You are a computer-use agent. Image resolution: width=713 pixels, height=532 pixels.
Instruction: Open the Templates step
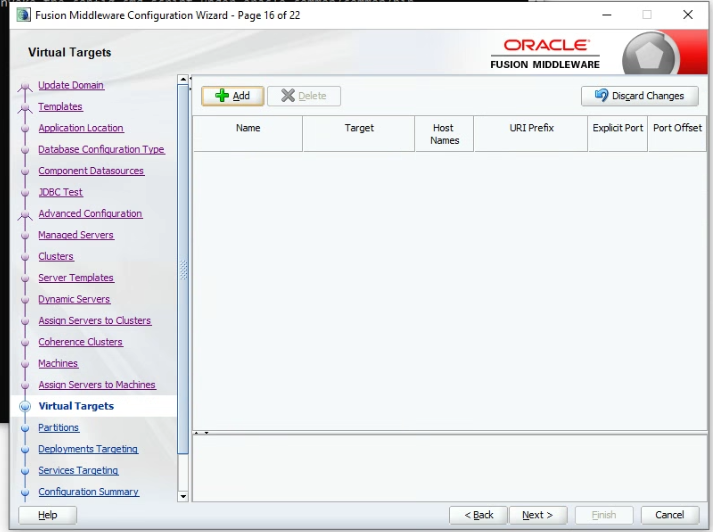pyautogui.click(x=60, y=106)
